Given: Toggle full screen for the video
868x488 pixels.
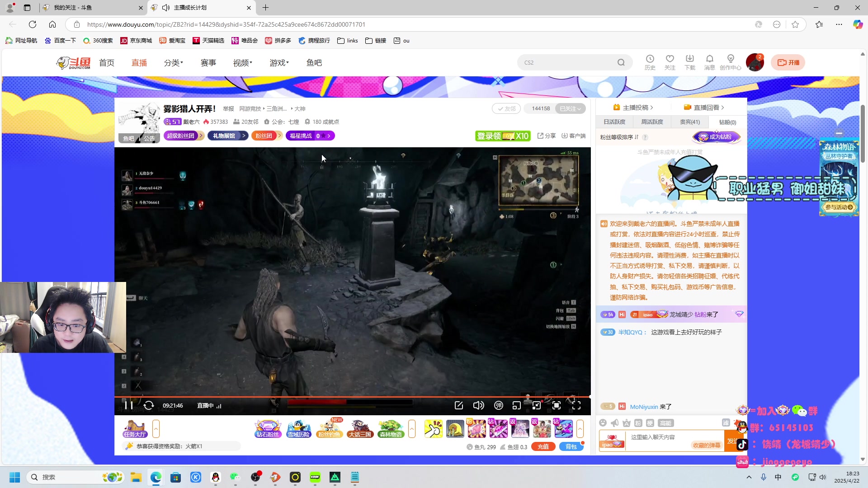Looking at the screenshot, I should click(x=576, y=405).
